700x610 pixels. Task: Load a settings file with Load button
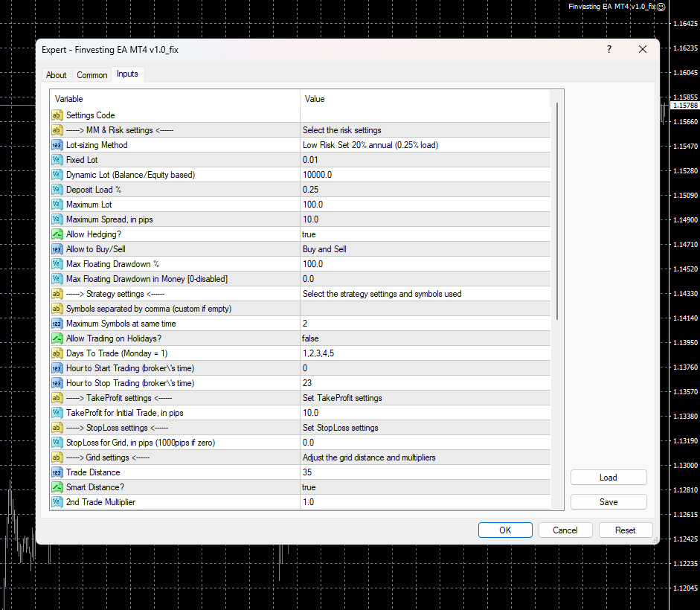(x=609, y=478)
